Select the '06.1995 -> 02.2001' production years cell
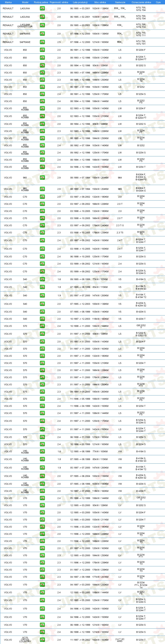Image resolution: width=165 pixels, height=644 pixels. coord(80,17)
